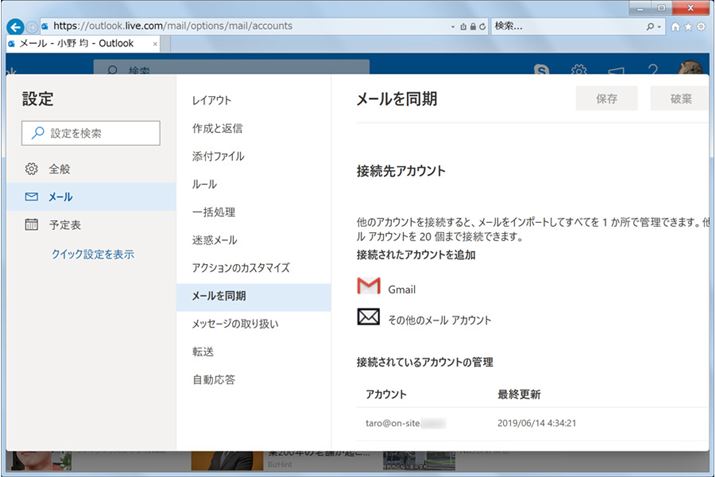The width and height of the screenshot is (715, 477).
Task: Open the ルール settings section
Action: pos(204,184)
